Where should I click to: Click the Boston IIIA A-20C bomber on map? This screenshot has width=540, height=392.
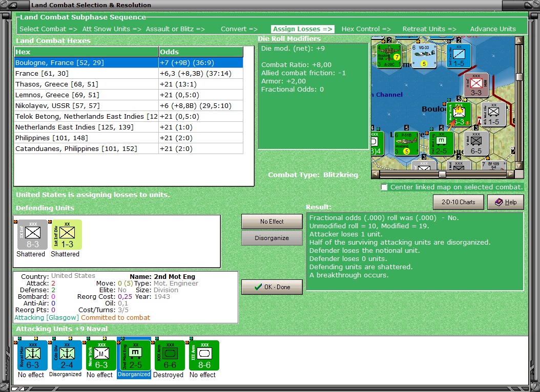pyautogui.click(x=389, y=55)
